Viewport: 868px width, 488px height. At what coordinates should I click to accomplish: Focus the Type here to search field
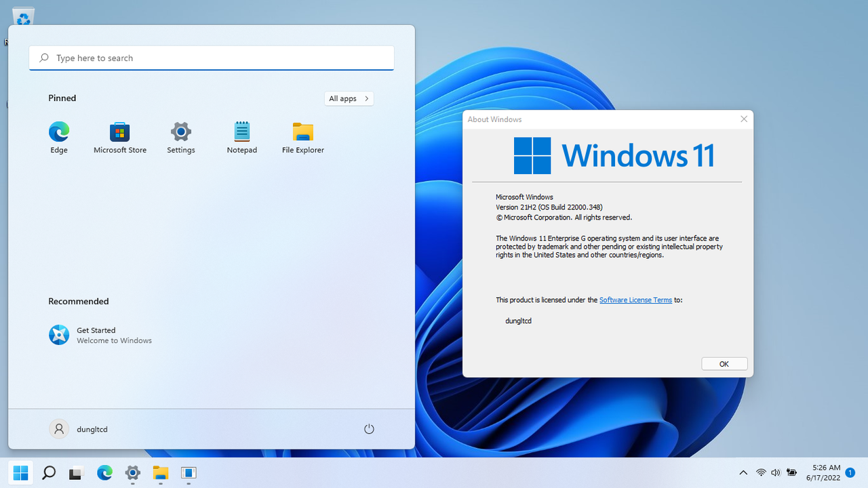(212, 58)
